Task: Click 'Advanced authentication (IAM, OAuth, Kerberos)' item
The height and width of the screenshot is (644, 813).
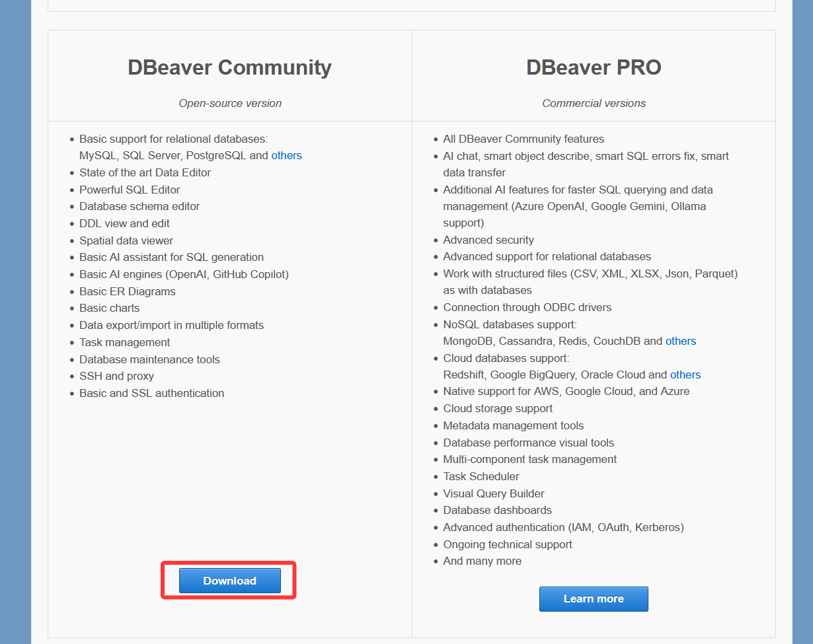Action: coord(564,527)
